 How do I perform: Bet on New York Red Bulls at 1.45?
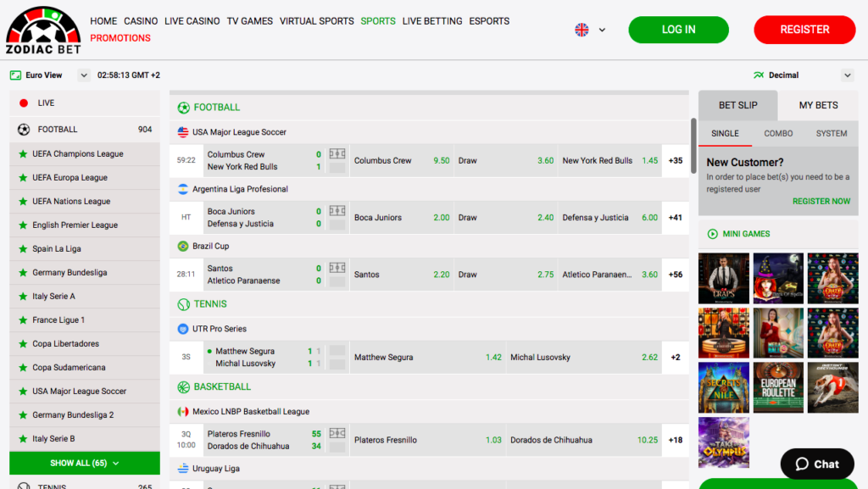click(x=610, y=160)
